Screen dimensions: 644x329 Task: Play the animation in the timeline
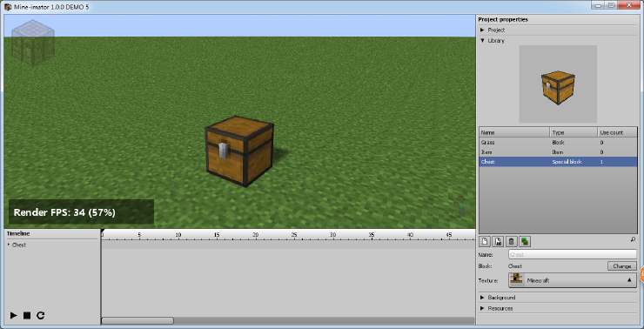(14, 315)
